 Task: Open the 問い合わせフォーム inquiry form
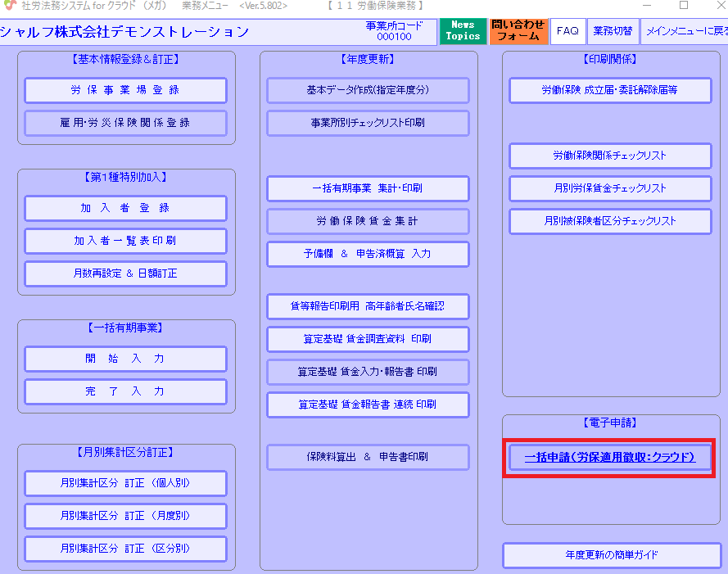[x=518, y=31]
